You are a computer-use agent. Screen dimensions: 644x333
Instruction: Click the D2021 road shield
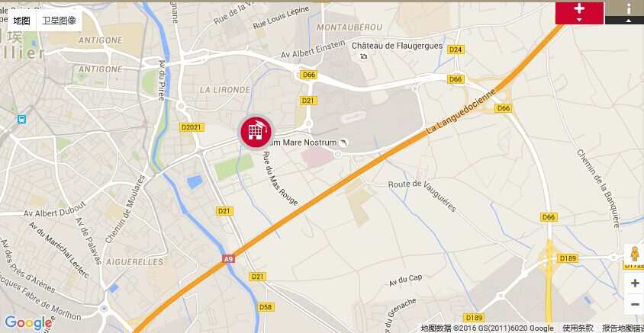click(192, 127)
